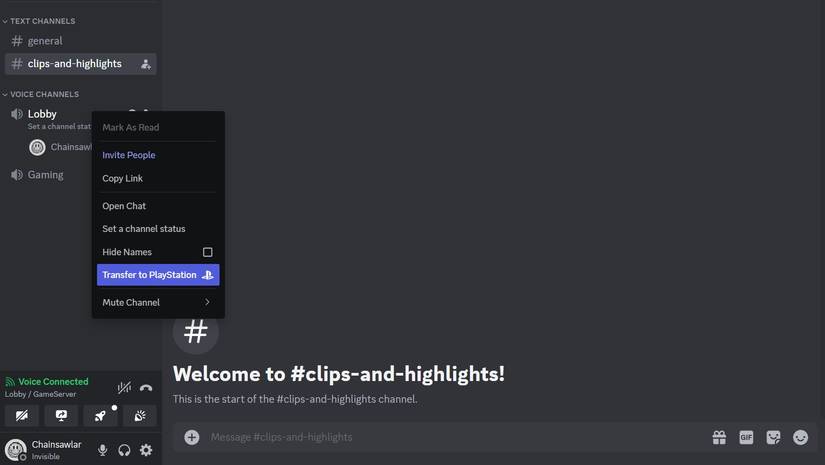Choose Copy Link menu entry
This screenshot has height=465, width=825.
[158, 178]
